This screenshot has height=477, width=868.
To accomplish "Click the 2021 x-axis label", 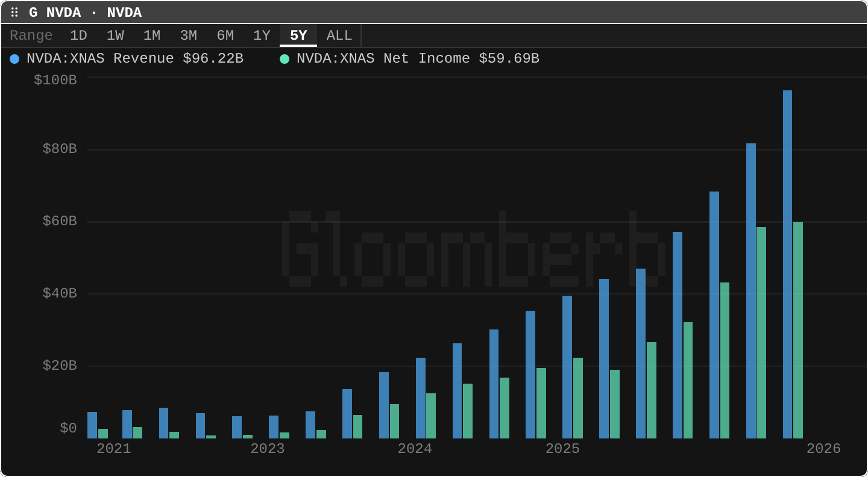I will coord(114,449).
